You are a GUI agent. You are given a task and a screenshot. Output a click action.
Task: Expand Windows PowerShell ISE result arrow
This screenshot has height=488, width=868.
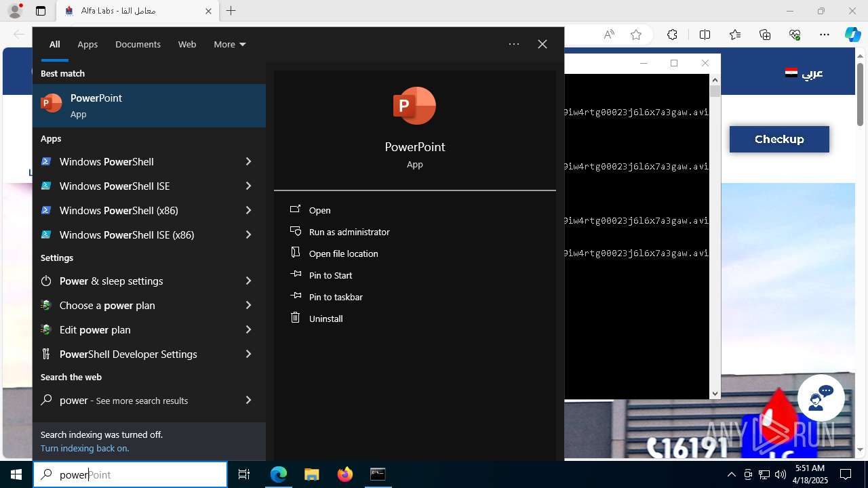[248, 186]
